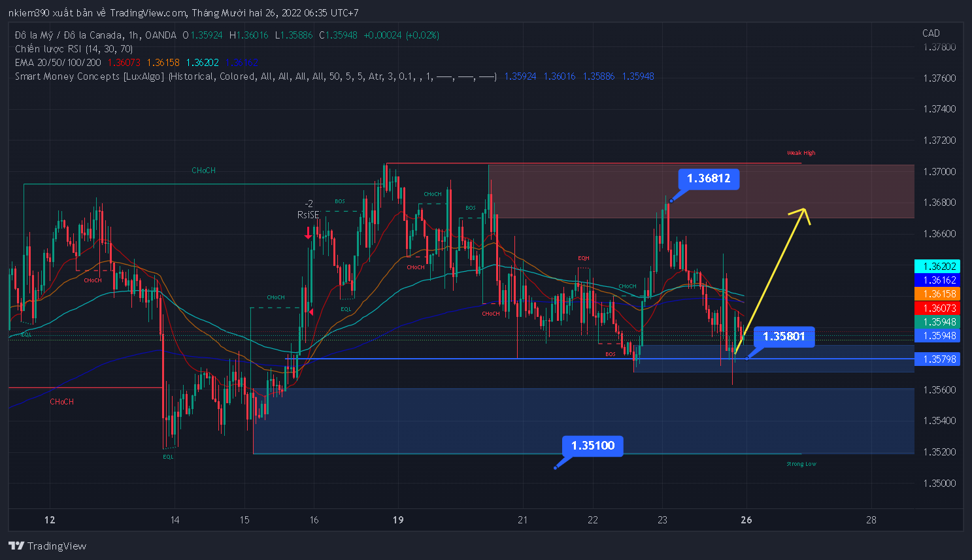Open the USD/CAD symbol title in legend

point(95,35)
